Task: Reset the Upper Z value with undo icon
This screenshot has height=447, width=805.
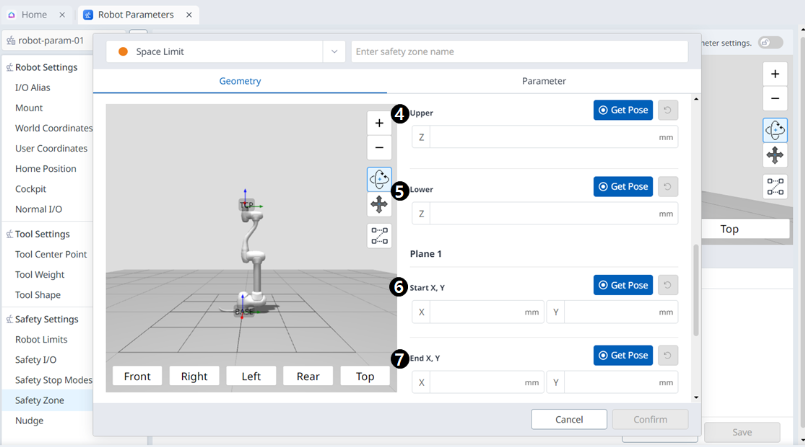Action: tap(667, 110)
